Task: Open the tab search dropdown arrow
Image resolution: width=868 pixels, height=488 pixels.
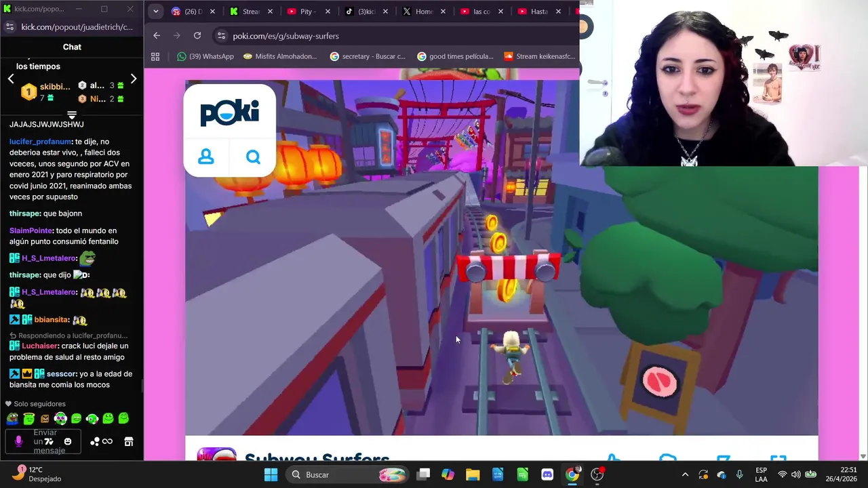Action: pyautogui.click(x=155, y=12)
